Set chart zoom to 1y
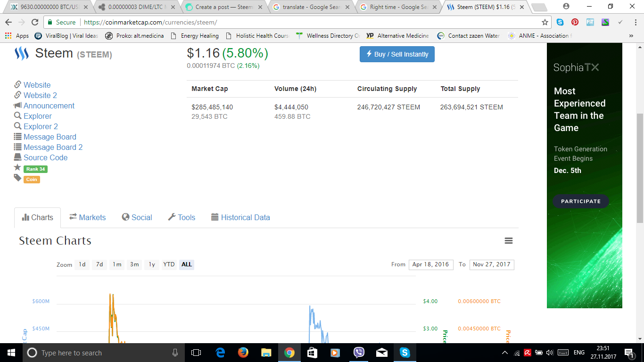 pos(152,264)
